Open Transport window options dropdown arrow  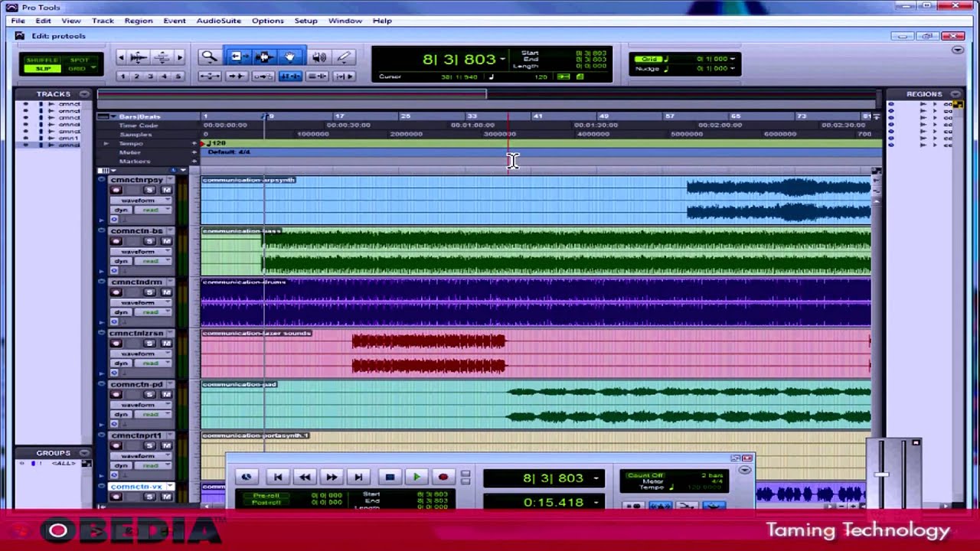[745, 470]
